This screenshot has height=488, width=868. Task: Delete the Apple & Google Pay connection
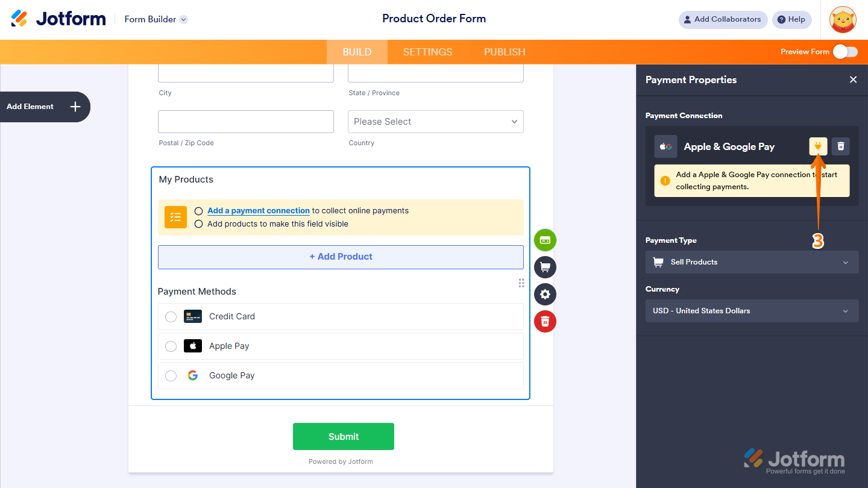[x=841, y=146]
